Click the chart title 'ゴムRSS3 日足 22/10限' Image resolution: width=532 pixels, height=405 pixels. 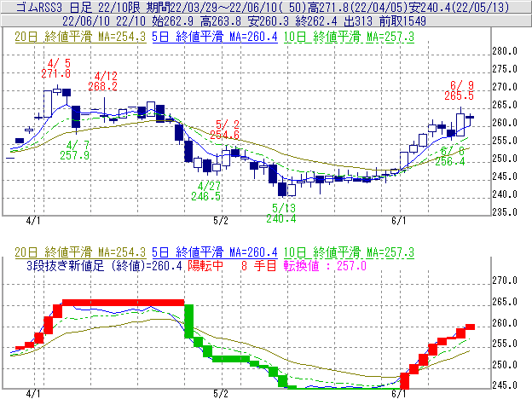(79, 7)
